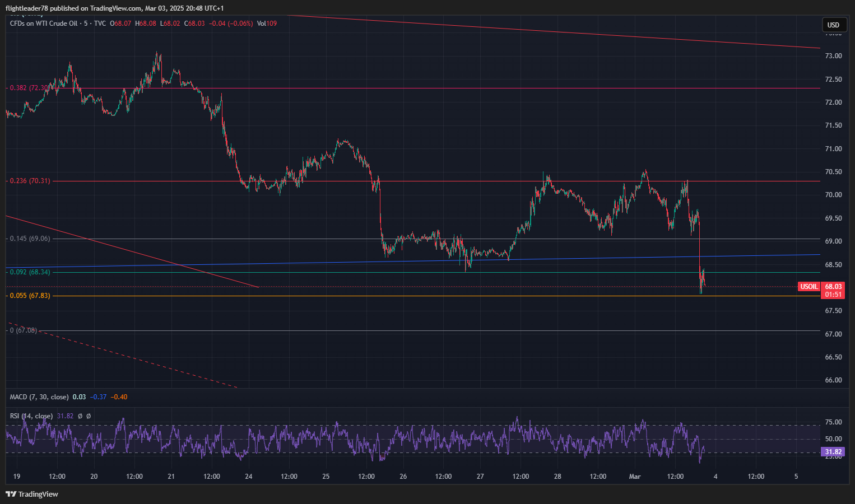Click the 66.00 price axis label
Screen dimensions: 855x504
click(x=833, y=380)
